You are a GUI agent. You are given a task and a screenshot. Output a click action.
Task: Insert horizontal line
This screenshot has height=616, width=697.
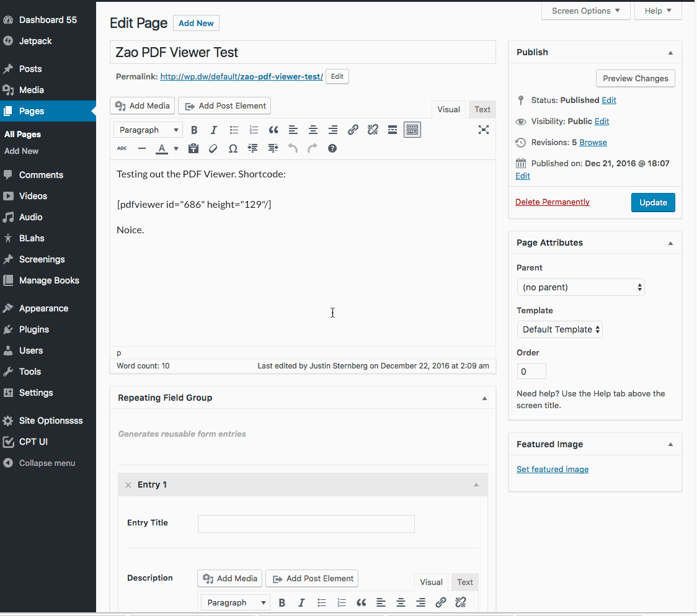(142, 148)
